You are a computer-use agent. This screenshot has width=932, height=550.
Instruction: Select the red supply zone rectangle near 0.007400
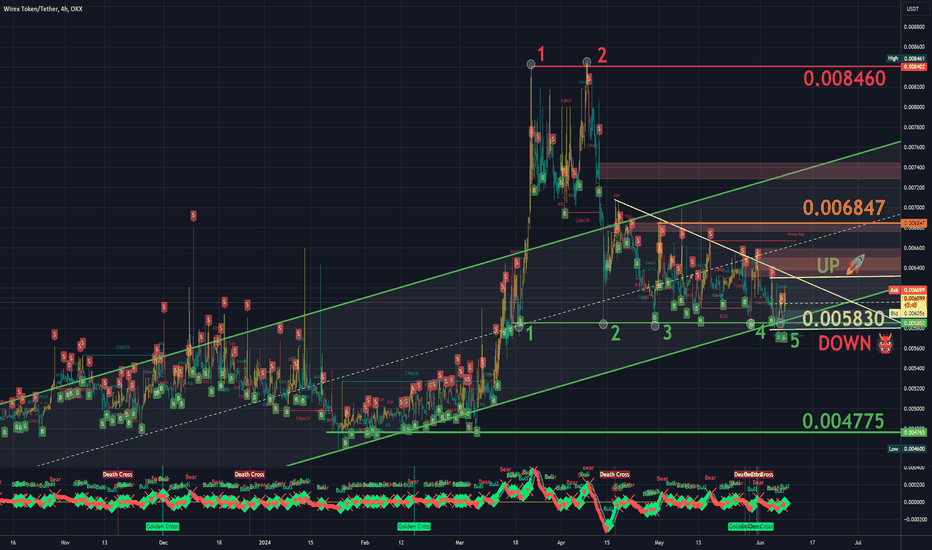[x=750, y=171]
